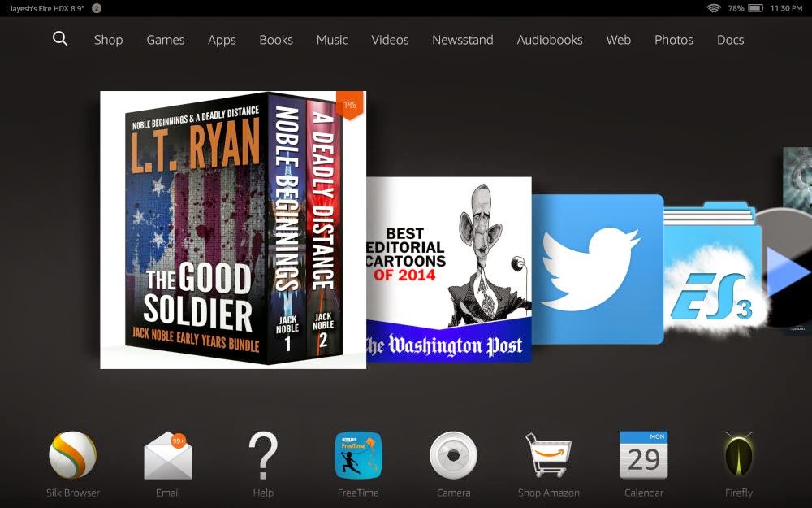The image size is (812, 508).
Task: Open the Photos library
Action: click(674, 40)
